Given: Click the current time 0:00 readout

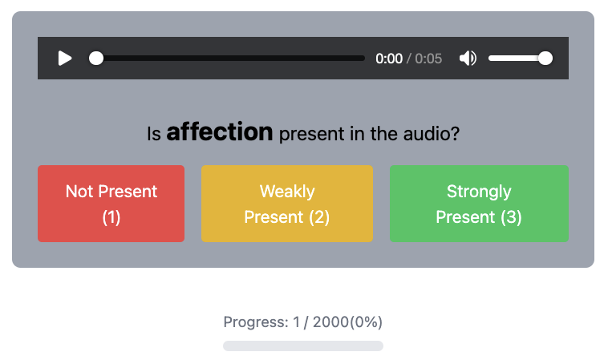Looking at the screenshot, I should [389, 59].
